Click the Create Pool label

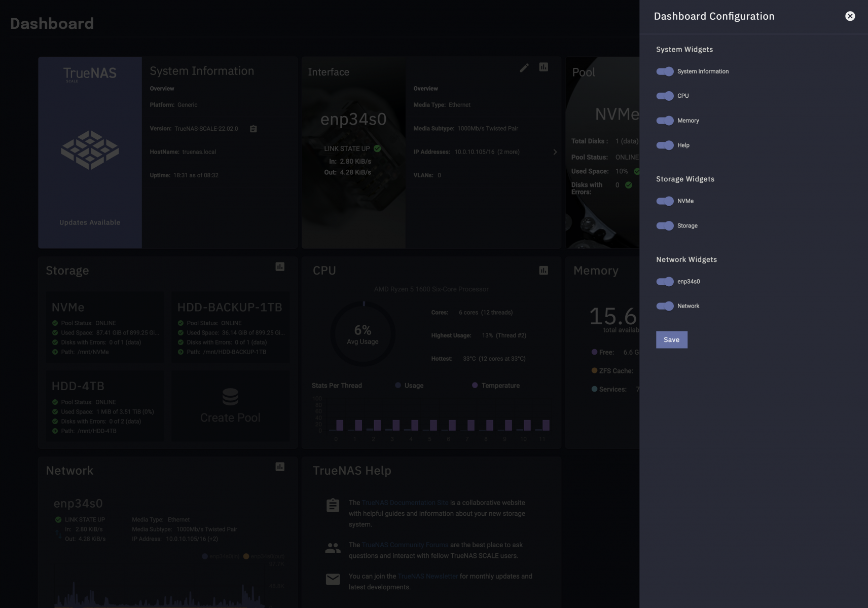click(x=230, y=418)
